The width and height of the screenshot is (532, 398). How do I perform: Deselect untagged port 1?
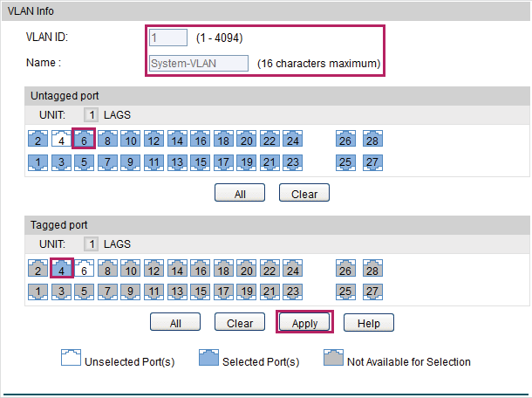coord(38,162)
